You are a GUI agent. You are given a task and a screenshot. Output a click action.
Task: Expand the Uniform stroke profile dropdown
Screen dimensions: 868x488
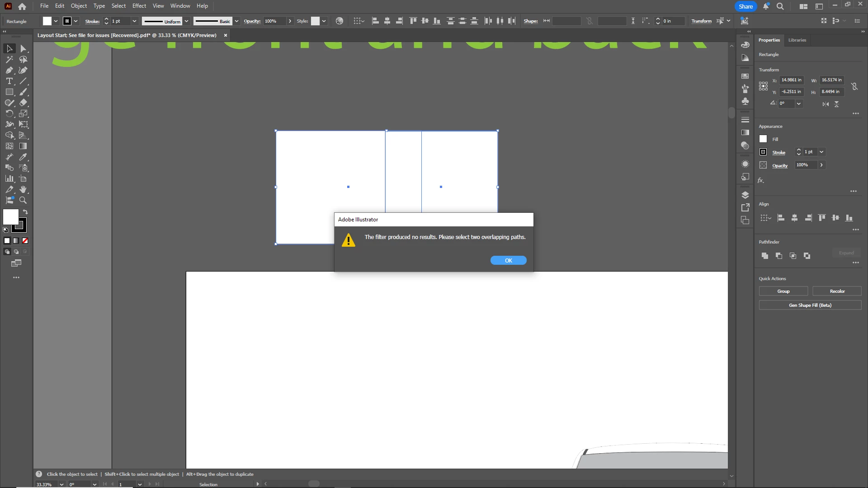186,21
